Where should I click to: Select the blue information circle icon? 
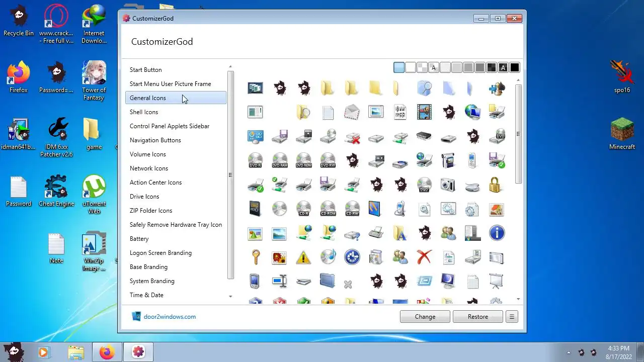496,233
